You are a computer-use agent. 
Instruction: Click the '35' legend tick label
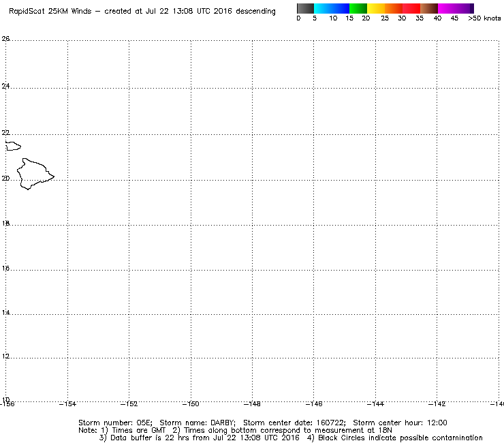point(420,18)
